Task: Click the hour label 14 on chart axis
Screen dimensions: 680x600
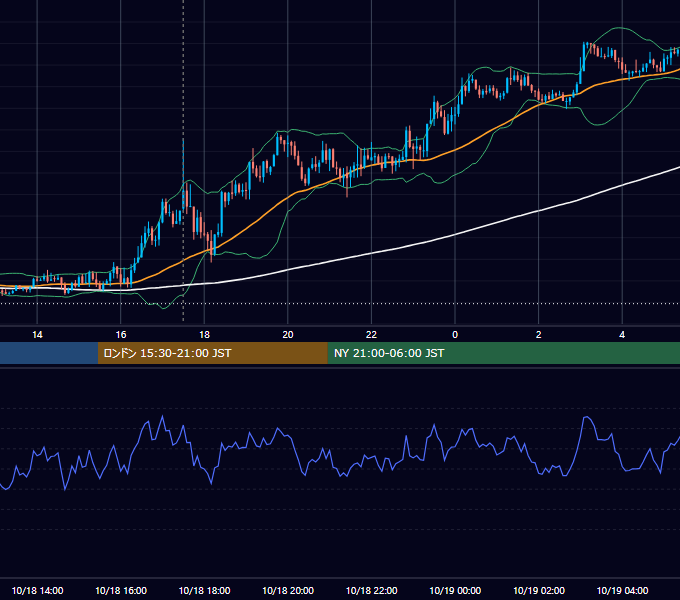Action: click(37, 335)
